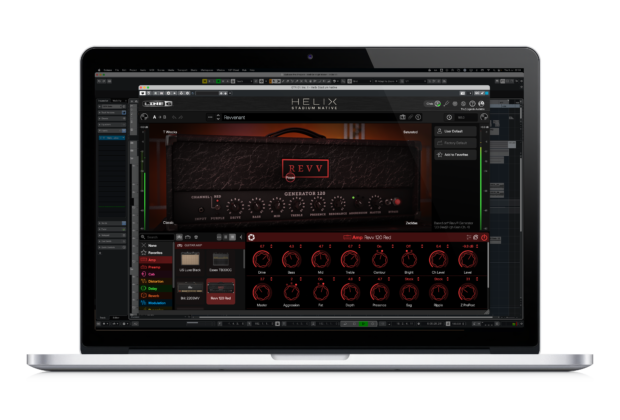Click the redo arrow icon
Image resolution: width=620 pixels, height=420 pixels.
coord(181,117)
